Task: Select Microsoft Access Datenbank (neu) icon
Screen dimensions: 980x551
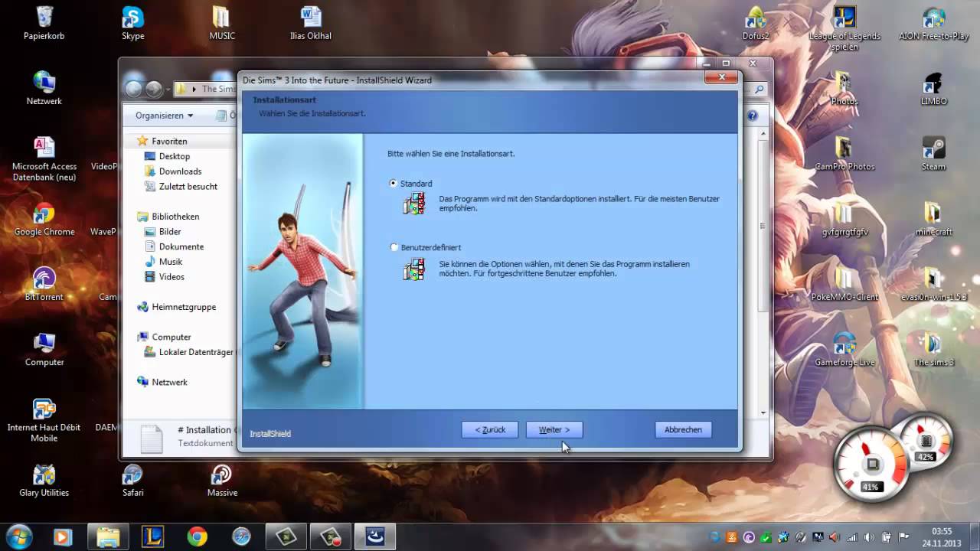Action: point(44,158)
